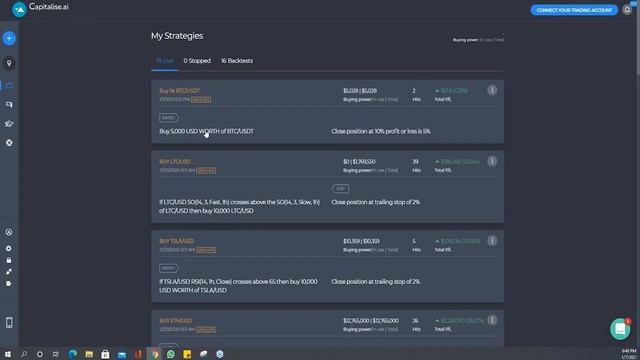Image resolution: width=640 pixels, height=360 pixels.
Task: Open File Explorer from taskbar
Action: point(89,354)
